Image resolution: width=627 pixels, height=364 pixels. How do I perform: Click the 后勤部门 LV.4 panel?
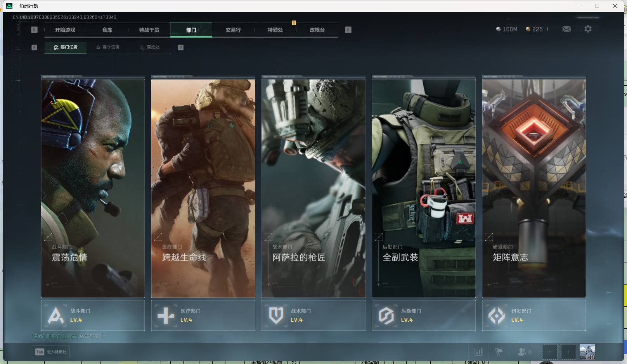(424, 316)
